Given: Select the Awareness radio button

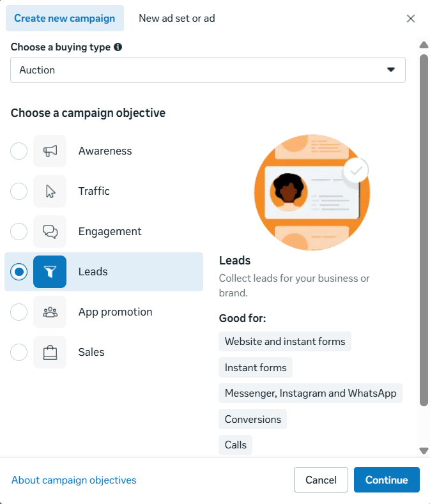Looking at the screenshot, I should pos(19,151).
